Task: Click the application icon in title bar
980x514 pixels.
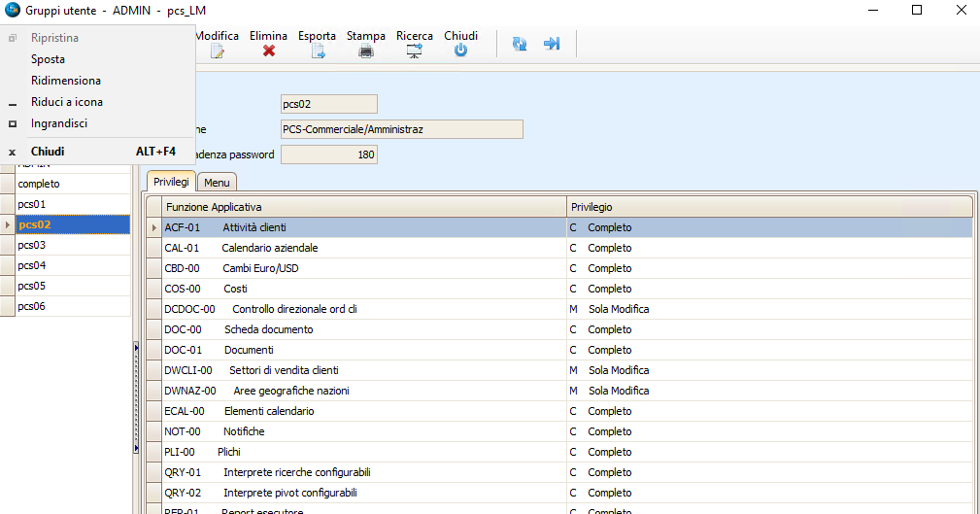Action: (x=13, y=10)
